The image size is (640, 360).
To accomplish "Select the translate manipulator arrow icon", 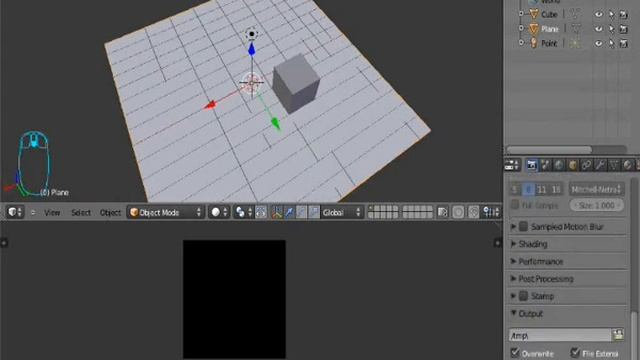I will click(289, 212).
